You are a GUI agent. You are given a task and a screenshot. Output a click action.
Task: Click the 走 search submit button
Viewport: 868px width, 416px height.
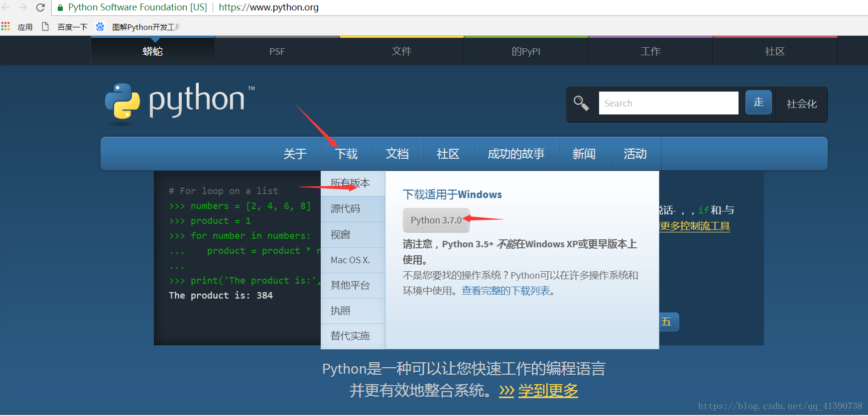(x=758, y=102)
